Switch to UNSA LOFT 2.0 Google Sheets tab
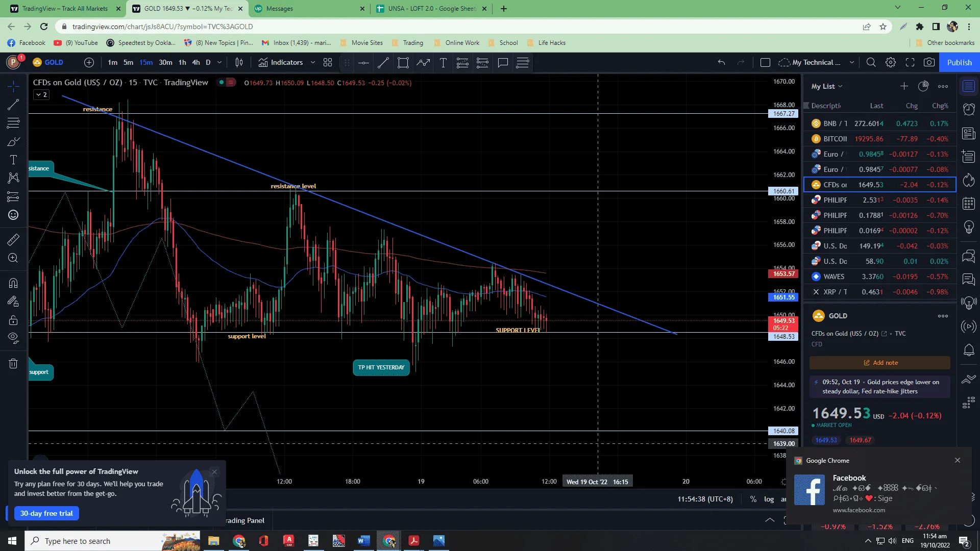Viewport: 980px width, 551px height. 431,8
